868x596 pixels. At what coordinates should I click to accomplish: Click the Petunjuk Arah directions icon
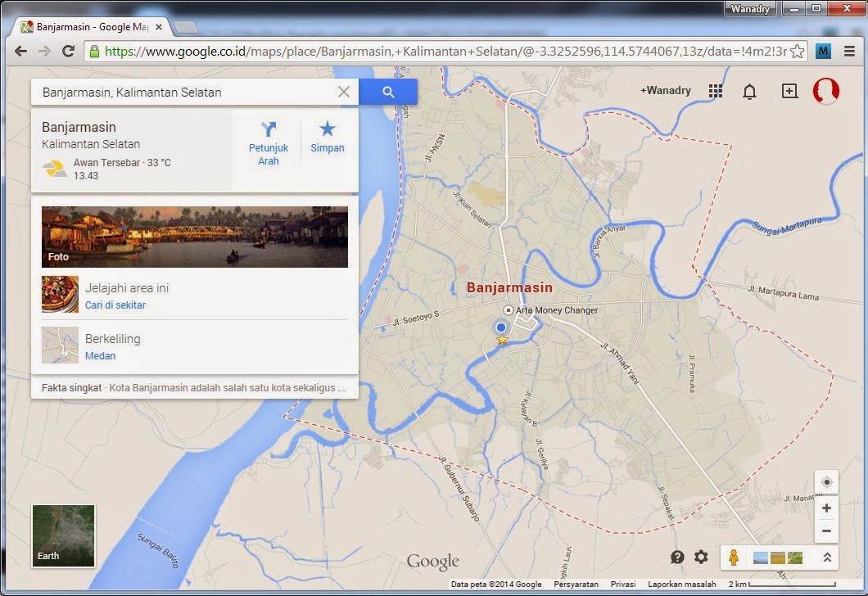pyautogui.click(x=269, y=129)
